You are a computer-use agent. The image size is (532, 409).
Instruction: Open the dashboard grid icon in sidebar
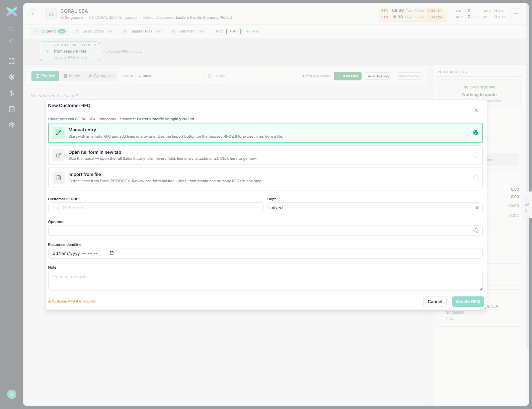12,61
